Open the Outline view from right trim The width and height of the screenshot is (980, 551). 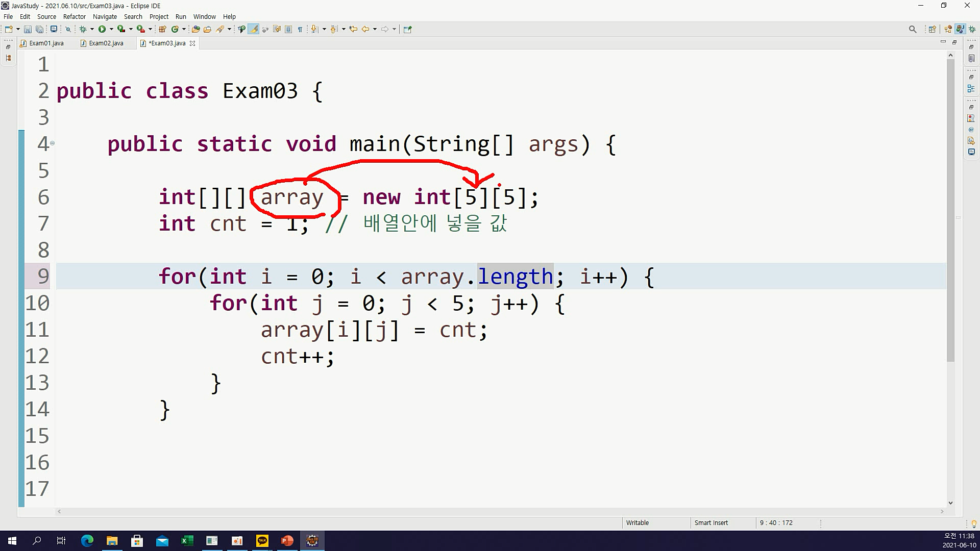(x=971, y=88)
